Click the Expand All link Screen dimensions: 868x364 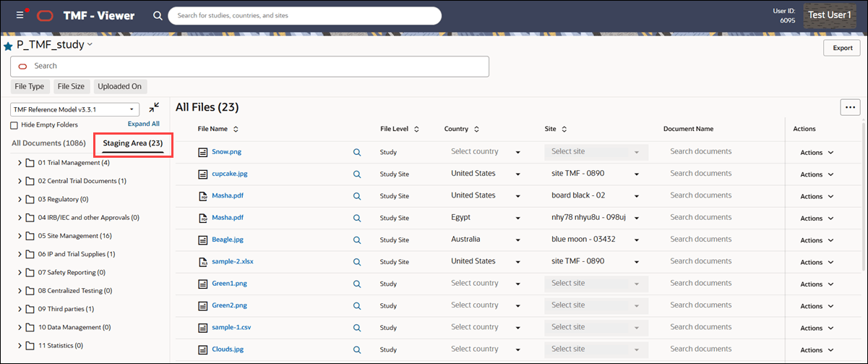pos(144,124)
